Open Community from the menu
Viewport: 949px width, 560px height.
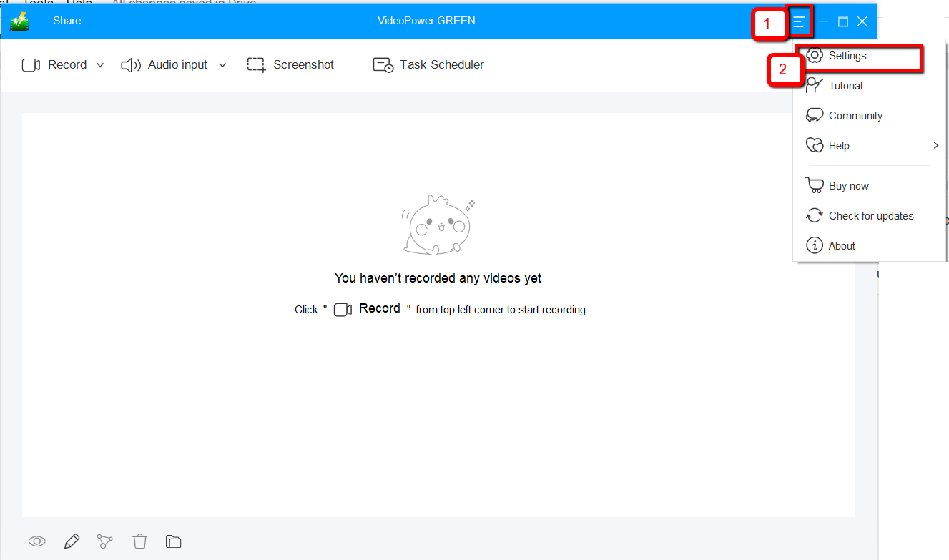click(x=854, y=115)
